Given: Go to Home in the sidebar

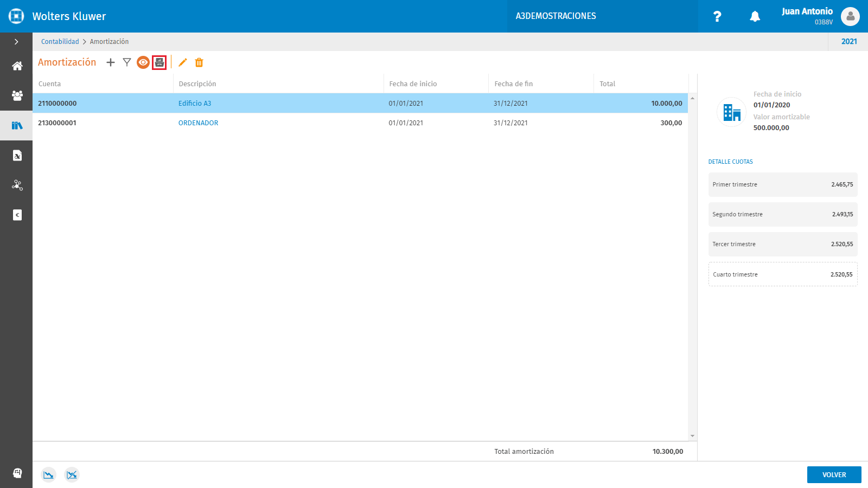Looking at the screenshot, I should click(x=17, y=66).
